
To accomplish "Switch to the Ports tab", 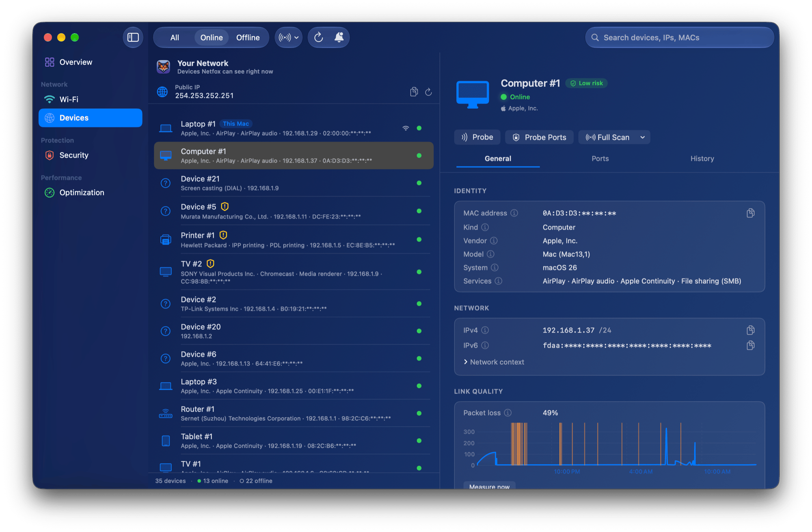I will (x=600, y=159).
